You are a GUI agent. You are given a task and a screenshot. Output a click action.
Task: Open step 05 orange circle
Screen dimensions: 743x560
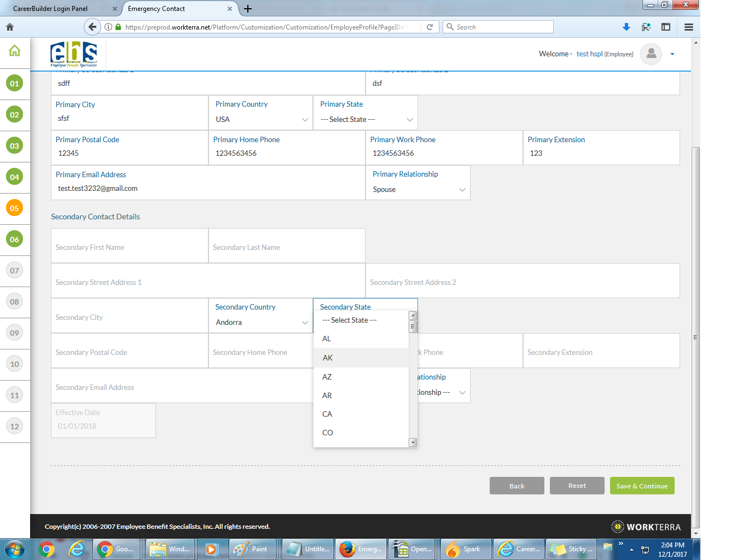click(x=15, y=208)
